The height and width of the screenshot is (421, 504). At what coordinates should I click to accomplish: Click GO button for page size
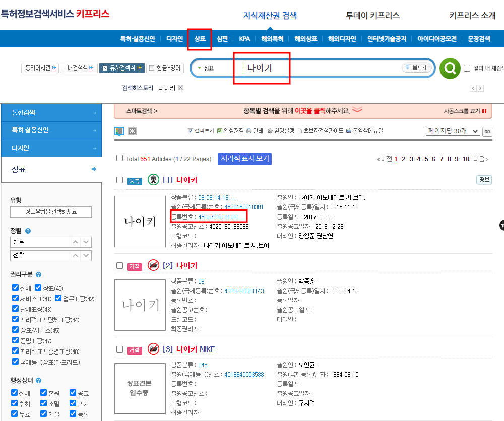487,131
